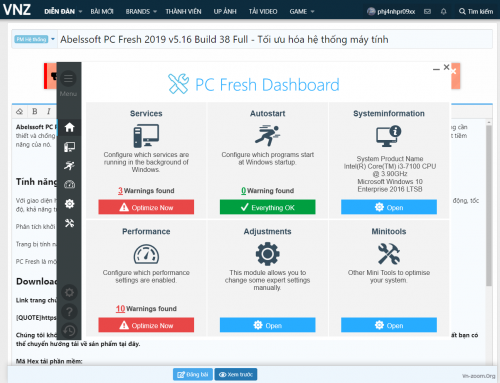Click the Services computer icon
The width and height of the screenshot is (500, 383).
pyautogui.click(x=146, y=136)
